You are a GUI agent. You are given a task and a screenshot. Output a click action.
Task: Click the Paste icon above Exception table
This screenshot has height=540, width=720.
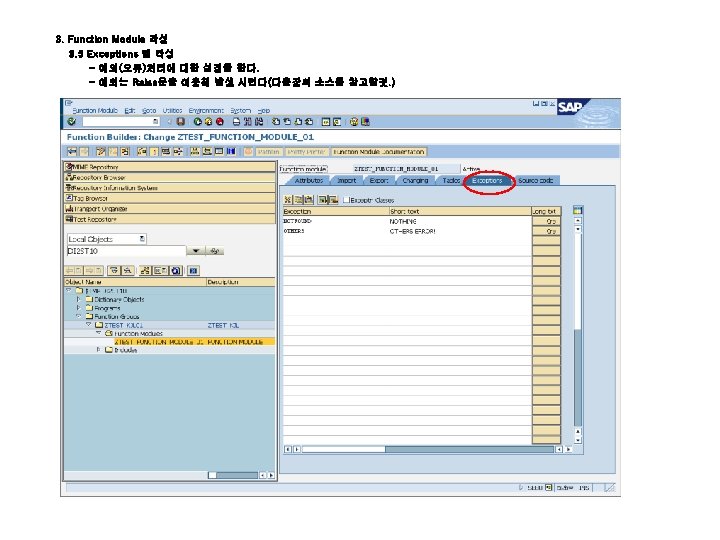[x=309, y=200]
